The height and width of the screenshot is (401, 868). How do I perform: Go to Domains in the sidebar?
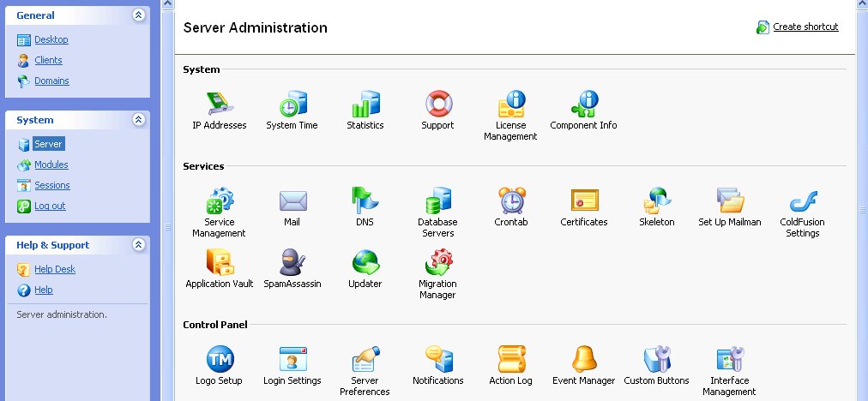51,81
